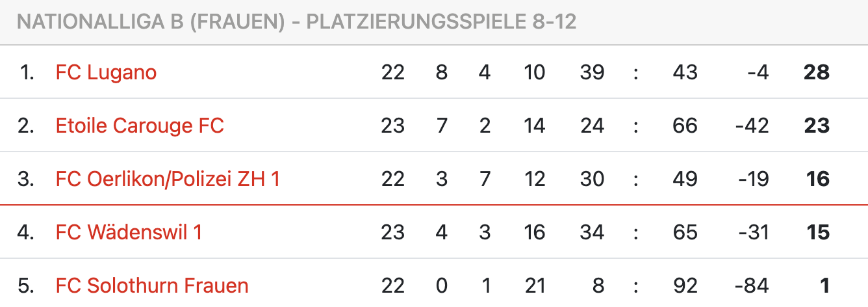Viewport: 868px width, 307px height.
Task: Open the Etoile Carouge FC team link
Action: [140, 126]
